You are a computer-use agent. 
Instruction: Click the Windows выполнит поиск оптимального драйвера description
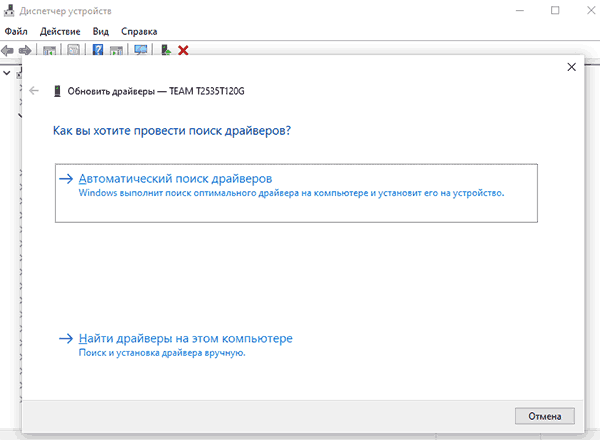point(291,193)
